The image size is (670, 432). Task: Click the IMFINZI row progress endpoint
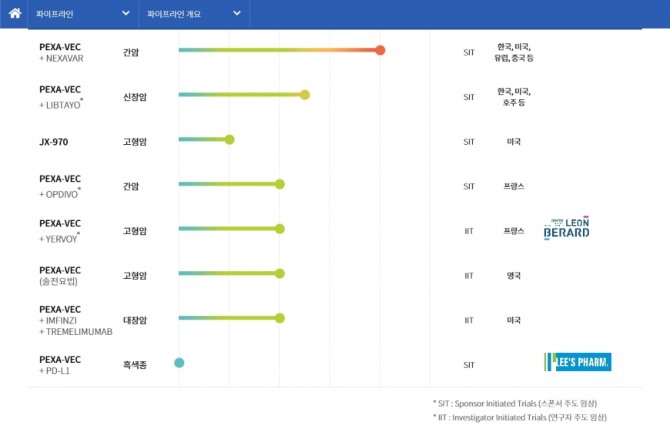[x=280, y=318]
